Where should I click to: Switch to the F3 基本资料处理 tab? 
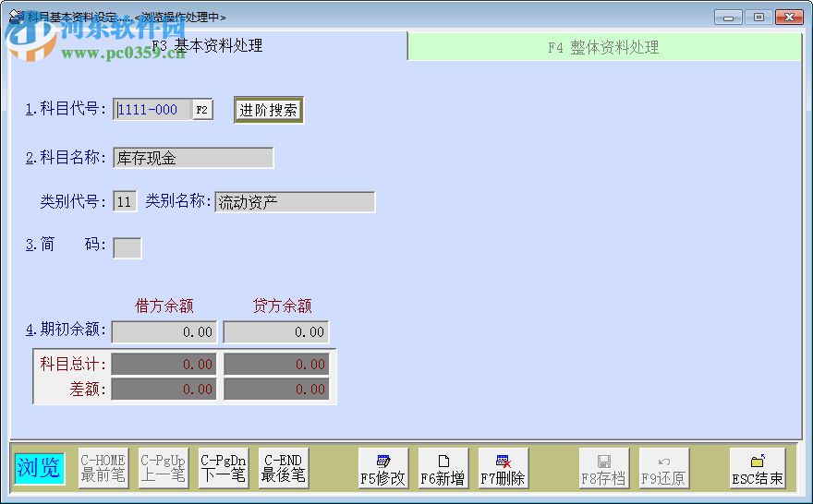tap(209, 46)
